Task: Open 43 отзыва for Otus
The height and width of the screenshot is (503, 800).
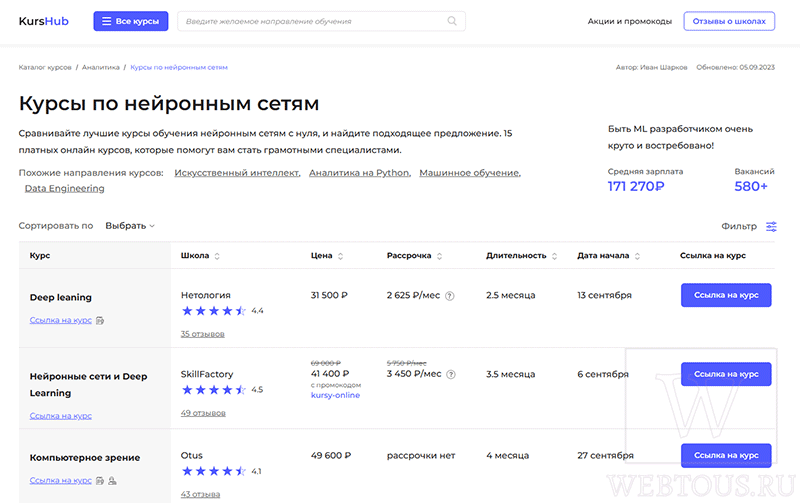Action: coord(201,494)
